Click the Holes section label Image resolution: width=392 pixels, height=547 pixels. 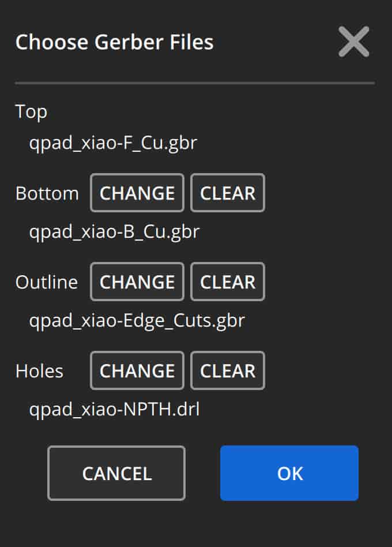[39, 371]
